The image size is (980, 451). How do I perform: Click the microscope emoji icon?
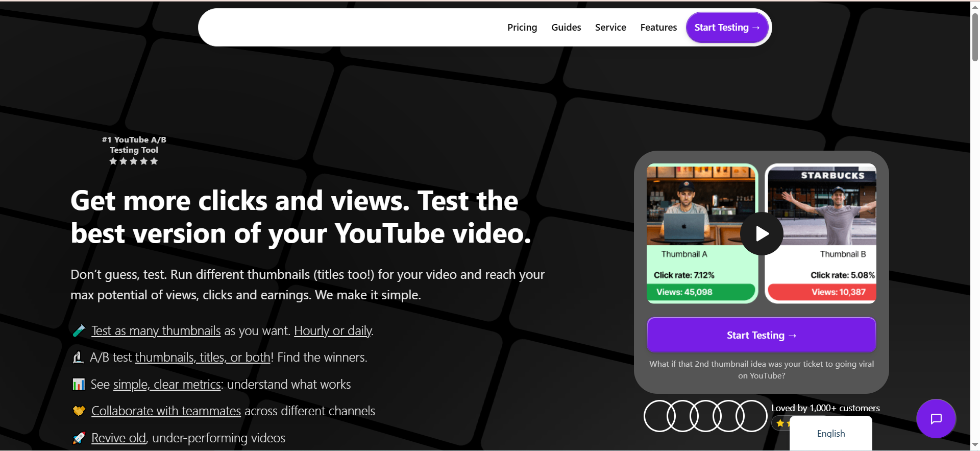[x=78, y=358]
